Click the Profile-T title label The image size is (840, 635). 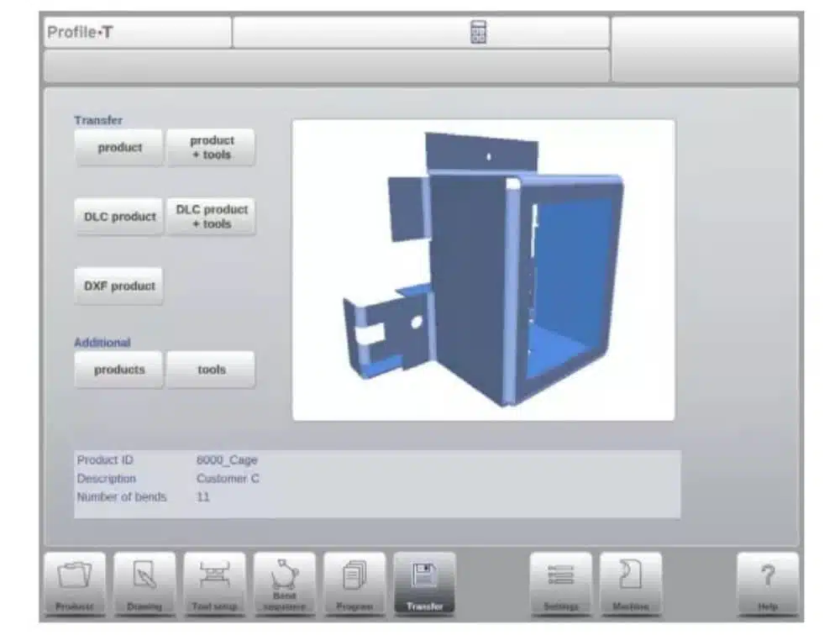[81, 32]
